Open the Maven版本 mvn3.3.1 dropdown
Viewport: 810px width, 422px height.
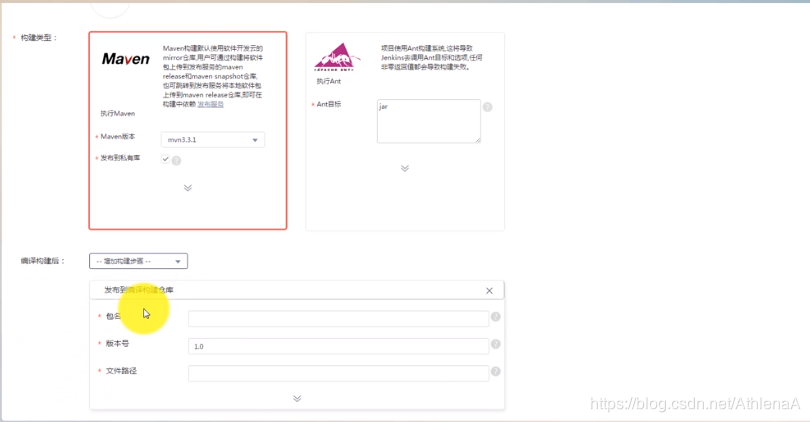click(x=213, y=140)
